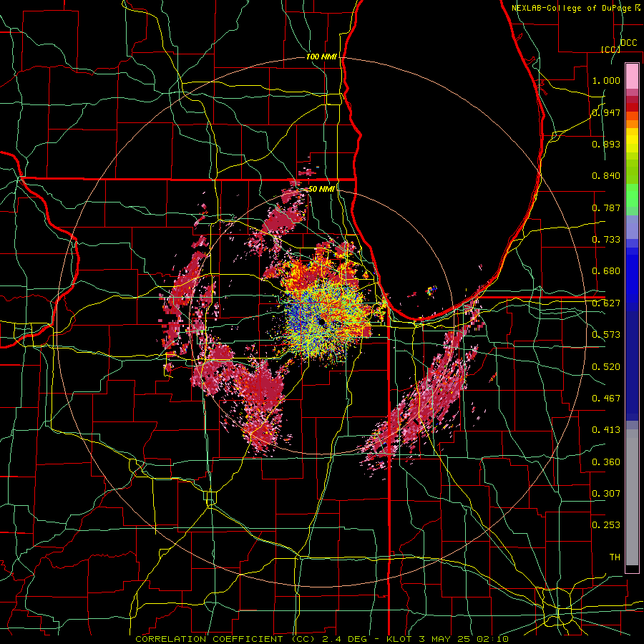Select the 0.360 scale value

(606, 462)
